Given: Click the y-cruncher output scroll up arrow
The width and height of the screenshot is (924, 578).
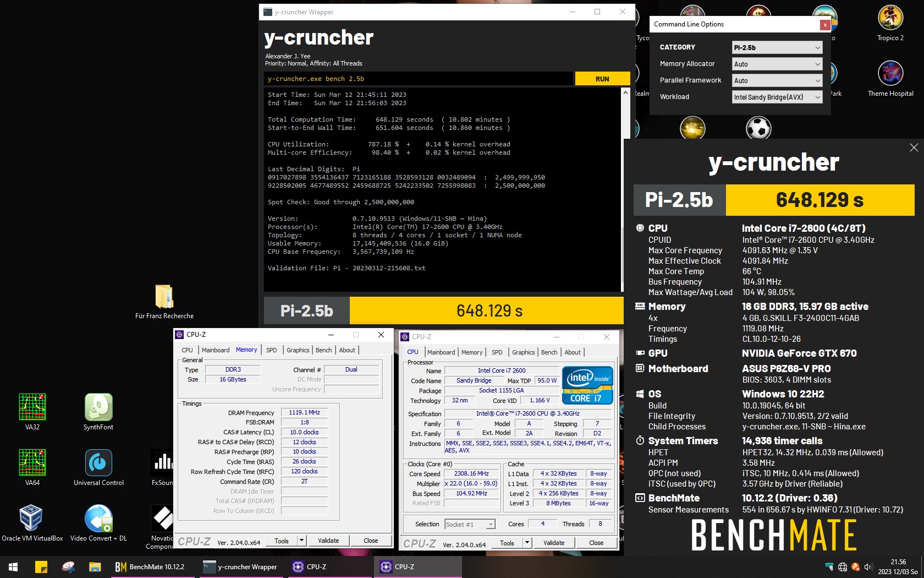Looking at the screenshot, I should (625, 93).
